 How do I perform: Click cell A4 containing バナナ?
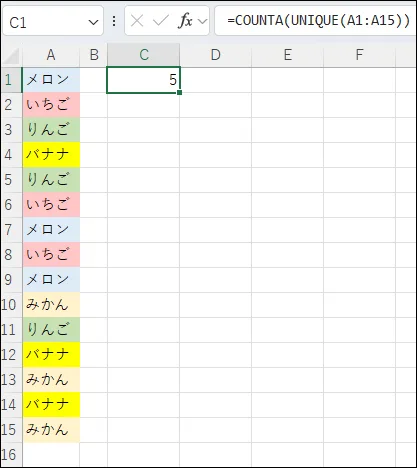[x=51, y=155]
